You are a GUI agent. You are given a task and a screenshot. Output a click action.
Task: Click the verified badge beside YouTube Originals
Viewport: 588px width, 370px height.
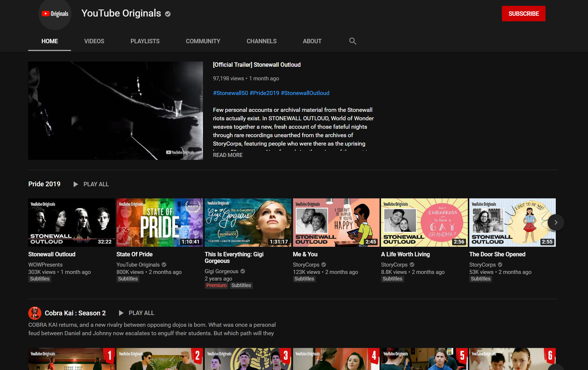168,14
